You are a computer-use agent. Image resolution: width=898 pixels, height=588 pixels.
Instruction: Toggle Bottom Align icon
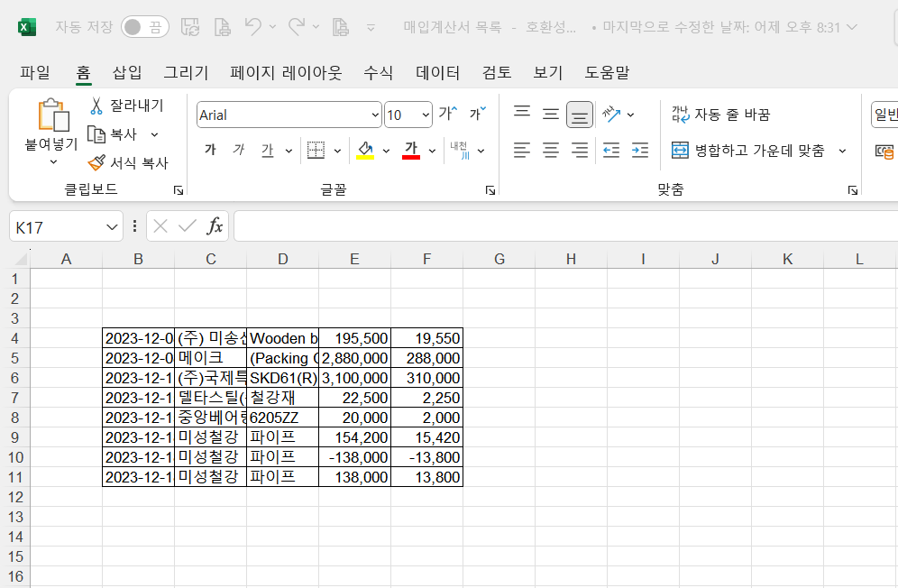click(579, 115)
